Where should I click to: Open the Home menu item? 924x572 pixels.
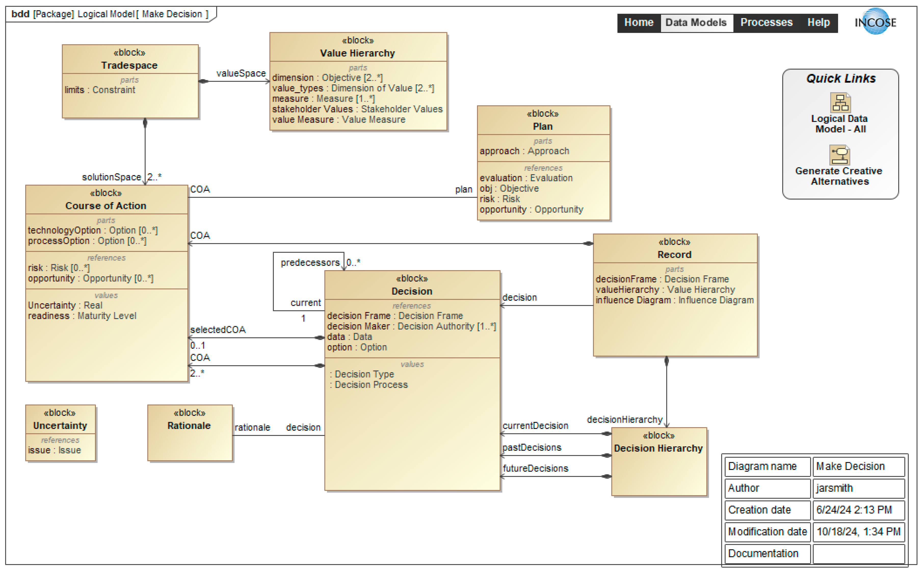(x=638, y=22)
